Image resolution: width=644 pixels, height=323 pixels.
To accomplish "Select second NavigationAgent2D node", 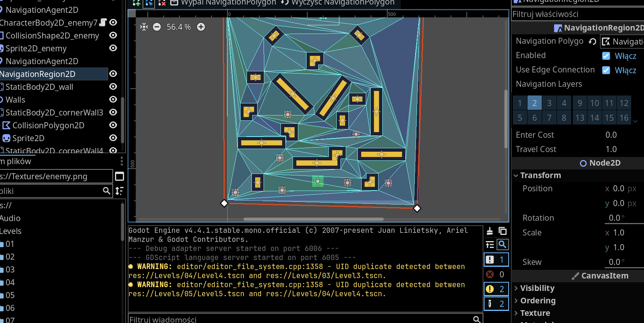I will pos(41,61).
